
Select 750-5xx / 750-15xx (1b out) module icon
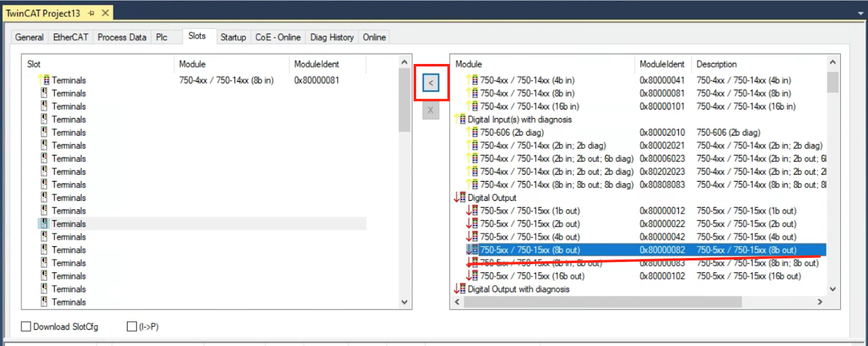pos(473,210)
